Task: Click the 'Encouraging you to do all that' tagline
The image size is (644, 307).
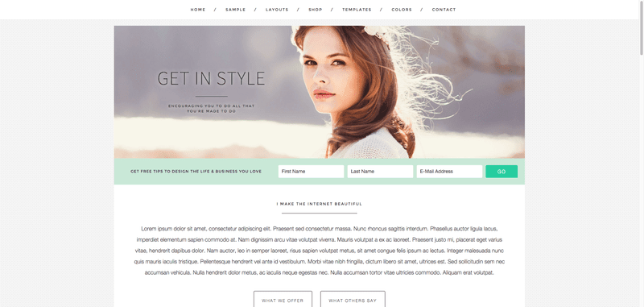Action: [x=211, y=109]
